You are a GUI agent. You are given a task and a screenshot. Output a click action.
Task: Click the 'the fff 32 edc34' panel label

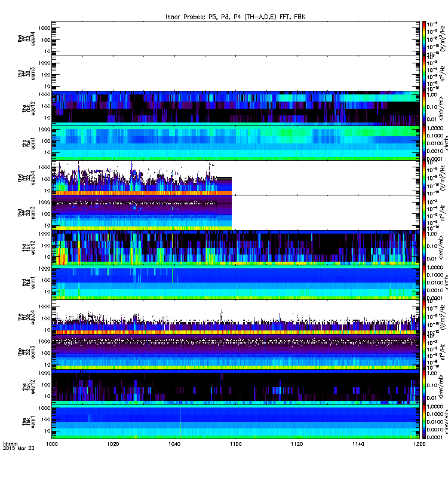[x=26, y=317]
